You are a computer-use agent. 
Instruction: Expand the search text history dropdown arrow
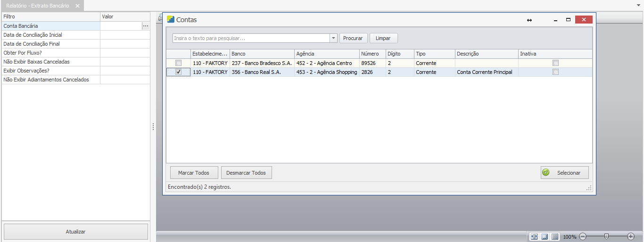[x=334, y=38]
